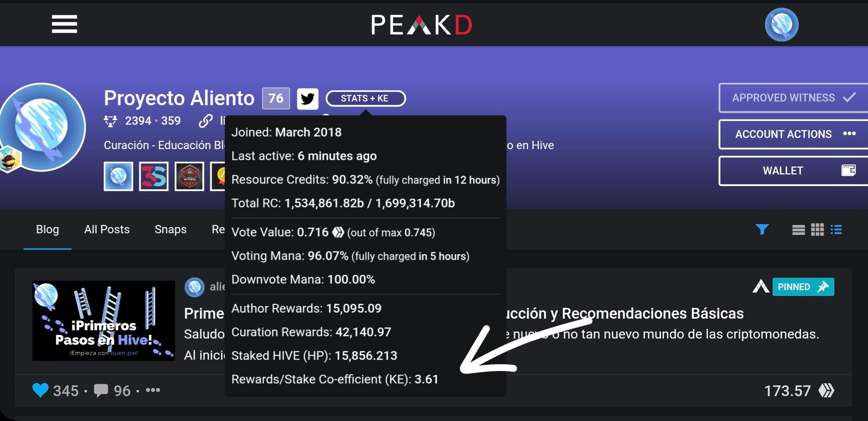
Task: Click the STATS + KE pill
Action: click(365, 99)
